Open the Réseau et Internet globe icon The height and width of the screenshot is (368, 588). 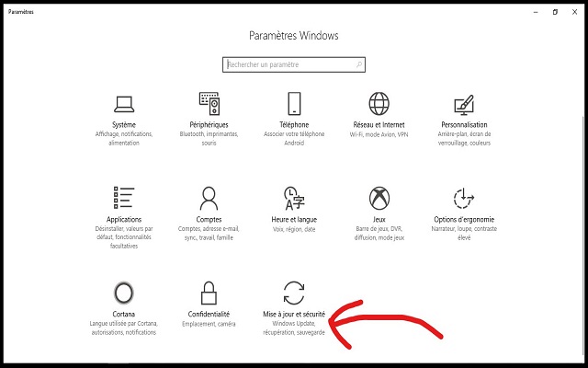[379, 102]
